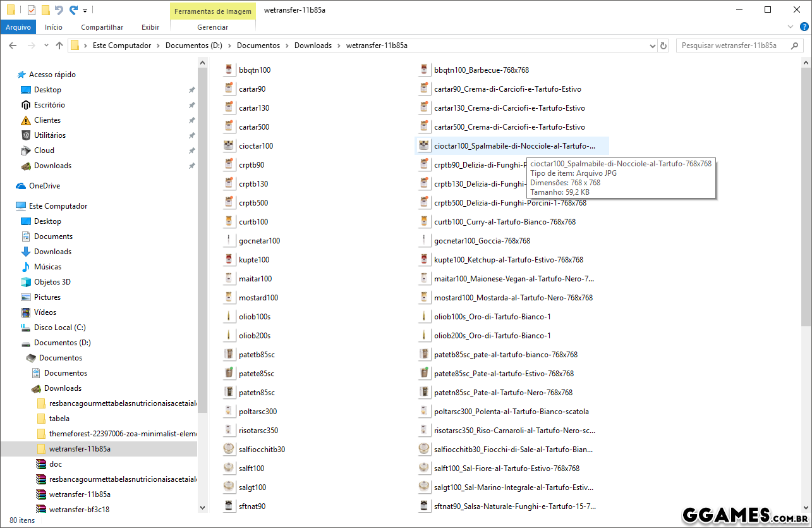812x528 pixels.
Task: Open the Gerenciar image tools tab
Action: click(x=213, y=27)
